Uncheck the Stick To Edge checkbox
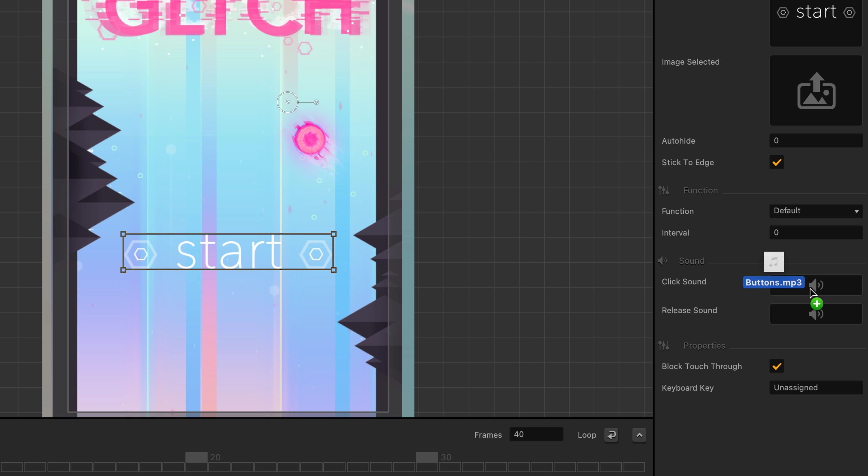 tap(777, 163)
